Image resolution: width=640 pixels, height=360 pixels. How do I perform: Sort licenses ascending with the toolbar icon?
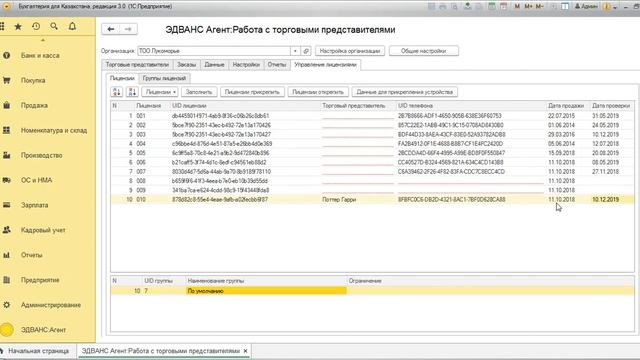click(117, 92)
